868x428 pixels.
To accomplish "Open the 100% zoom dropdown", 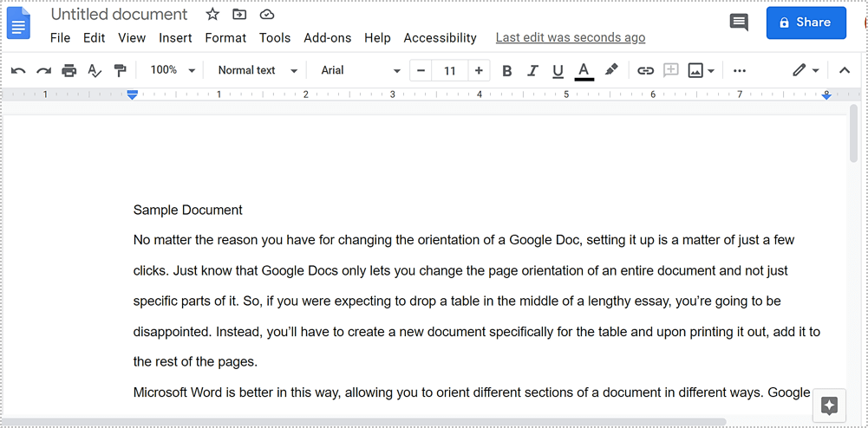I will coord(173,70).
